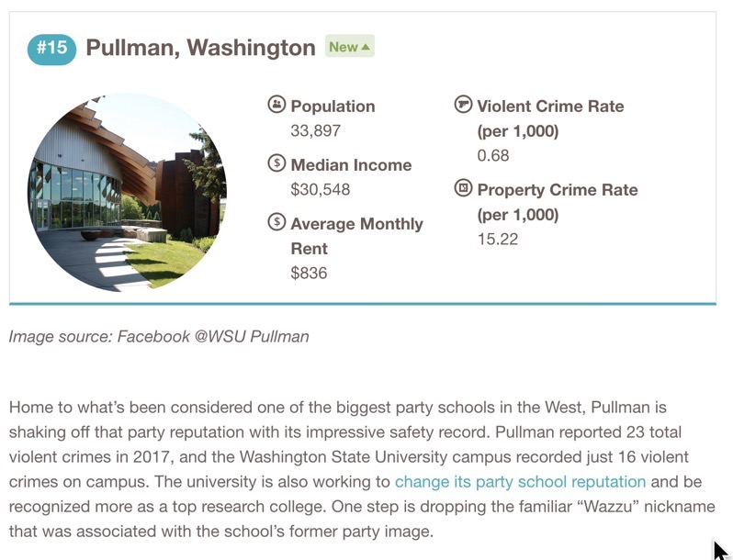Select the median income value $30,548
Image resolution: width=733 pixels, height=560 pixels.
coord(321,189)
